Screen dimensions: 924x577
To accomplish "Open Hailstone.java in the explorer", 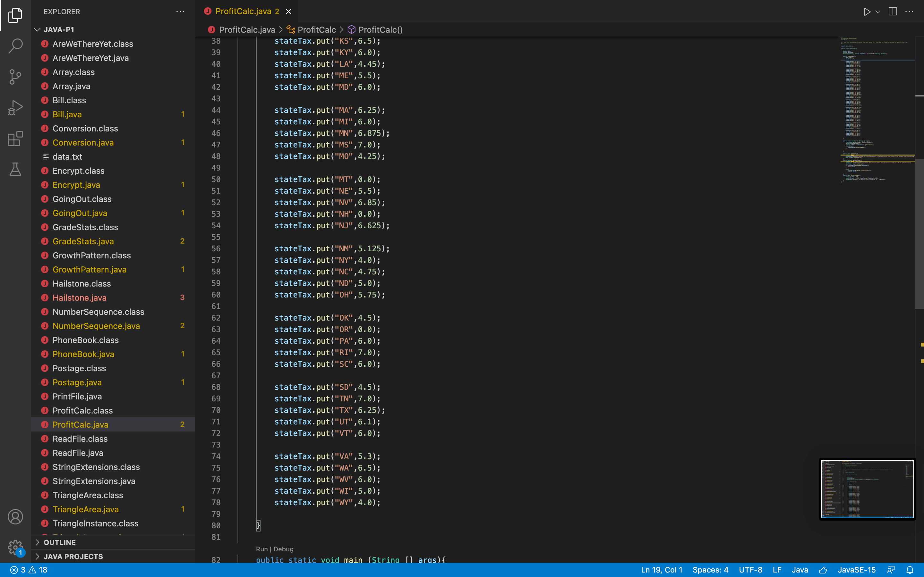I will click(80, 298).
